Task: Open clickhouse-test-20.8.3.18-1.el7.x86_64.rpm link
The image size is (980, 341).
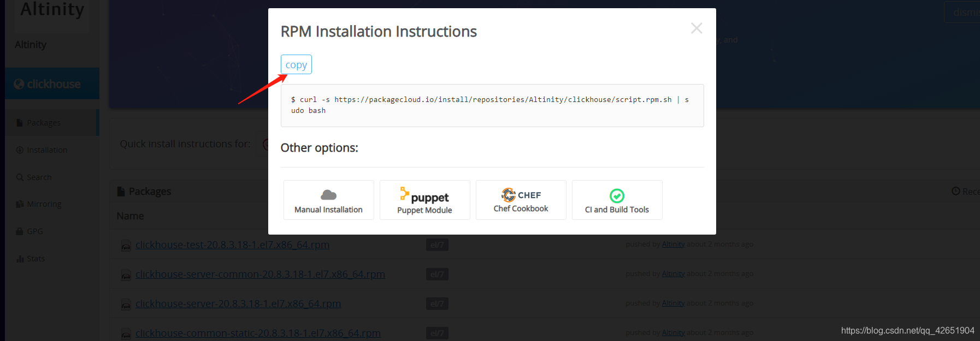Action: 232,245
